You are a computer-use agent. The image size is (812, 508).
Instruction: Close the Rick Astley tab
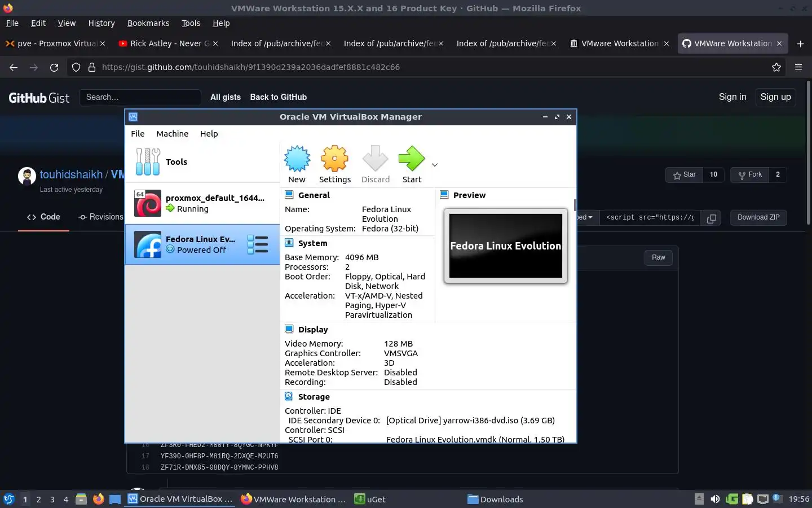215,43
